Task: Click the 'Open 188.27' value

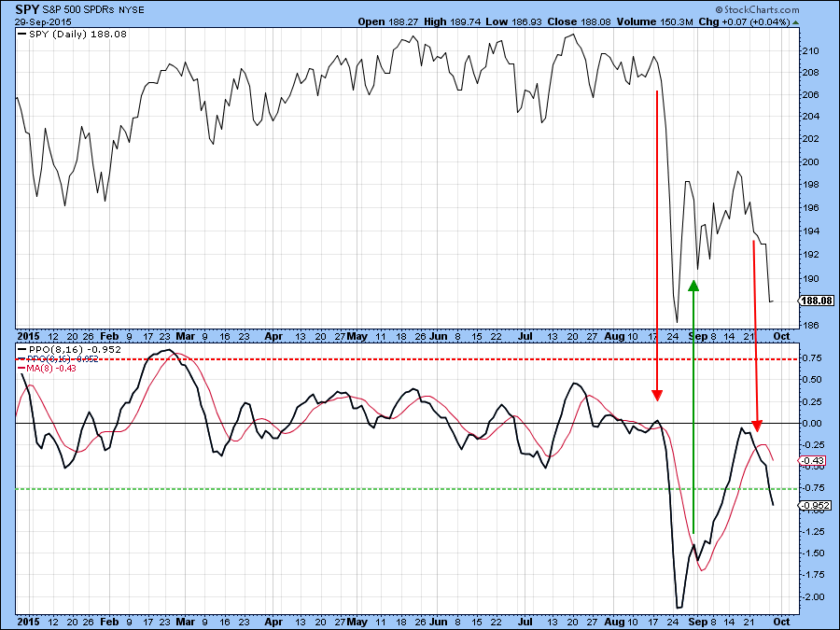Action: pos(388,22)
